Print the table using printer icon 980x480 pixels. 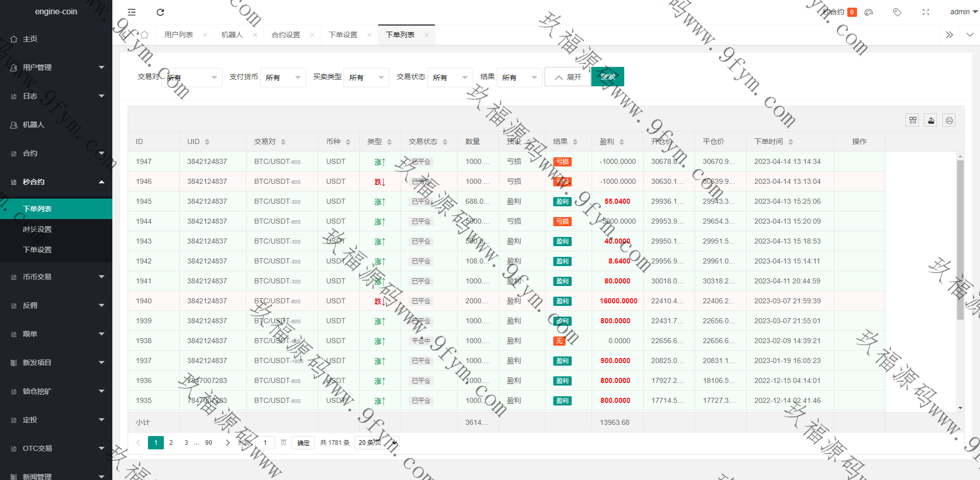click(949, 121)
